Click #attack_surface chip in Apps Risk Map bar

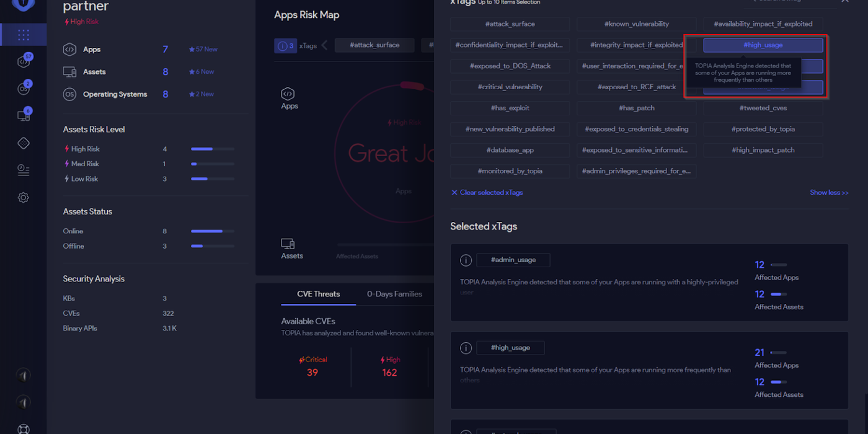click(x=374, y=45)
